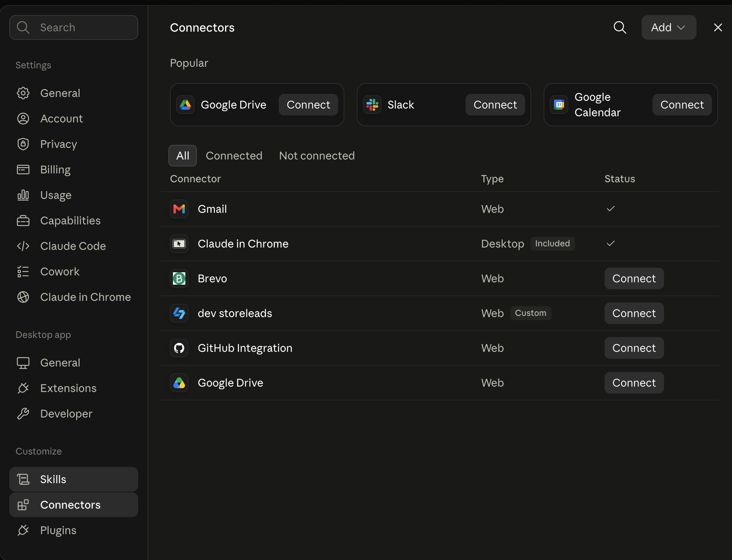Click the Account person icon
Image resolution: width=732 pixels, height=560 pixels.
23,119
